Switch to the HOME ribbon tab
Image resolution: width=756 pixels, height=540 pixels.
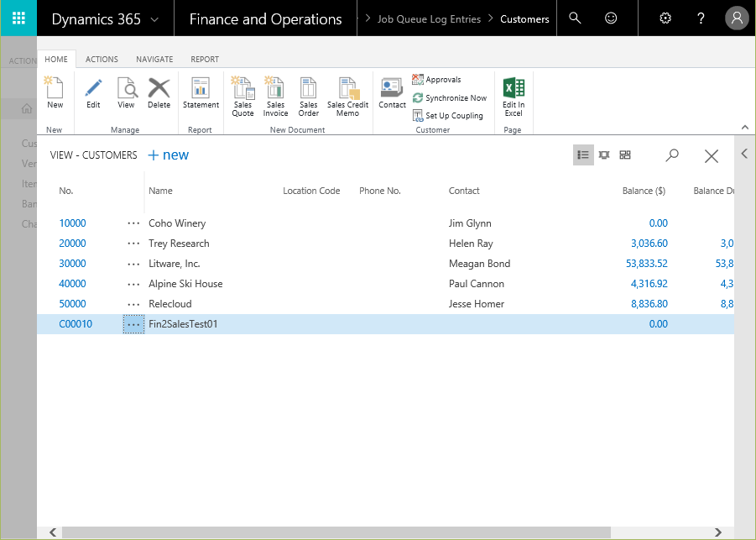pyautogui.click(x=56, y=59)
